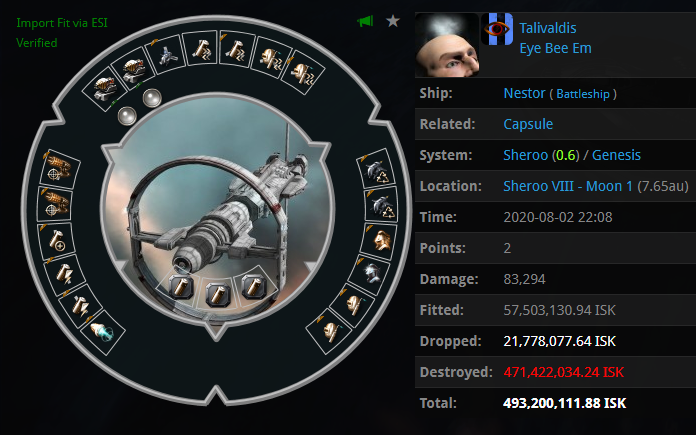Viewport: 696px width, 435px height.
Task: Click the gray star favorite icon
Action: click(x=393, y=21)
